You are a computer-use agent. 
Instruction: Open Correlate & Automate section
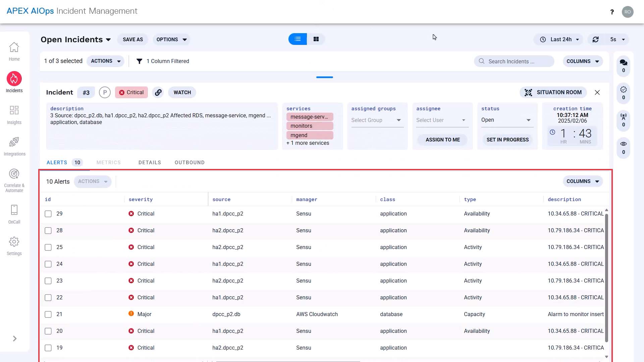tap(14, 181)
